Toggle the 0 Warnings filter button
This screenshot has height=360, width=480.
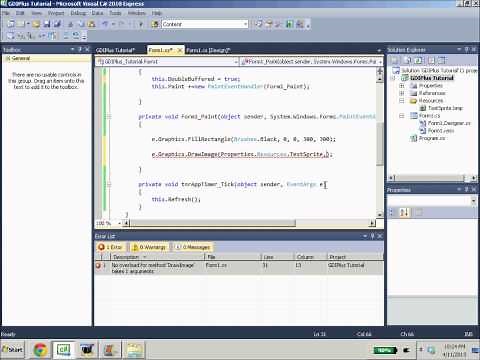coord(149,247)
